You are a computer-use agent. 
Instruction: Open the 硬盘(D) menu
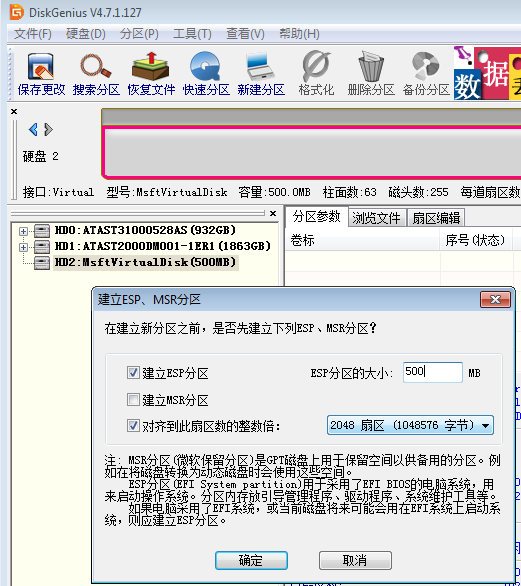click(86, 34)
